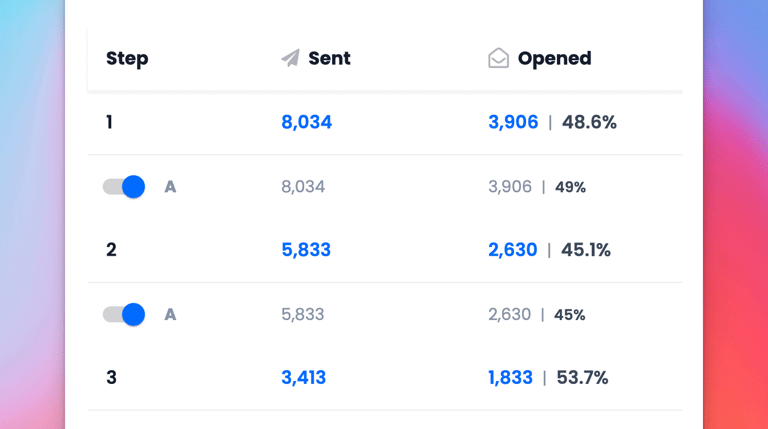Select the step 2 row number
Viewport: 768px width, 429px height.
[111, 250]
